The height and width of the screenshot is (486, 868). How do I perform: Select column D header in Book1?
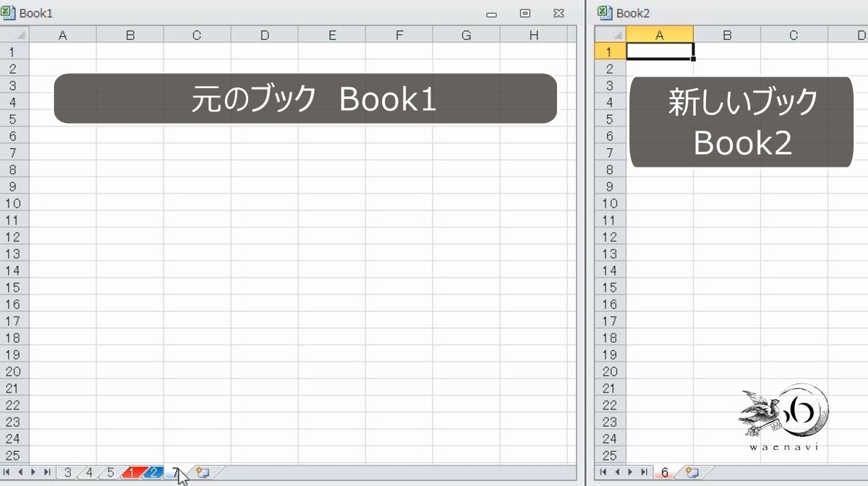[265, 35]
